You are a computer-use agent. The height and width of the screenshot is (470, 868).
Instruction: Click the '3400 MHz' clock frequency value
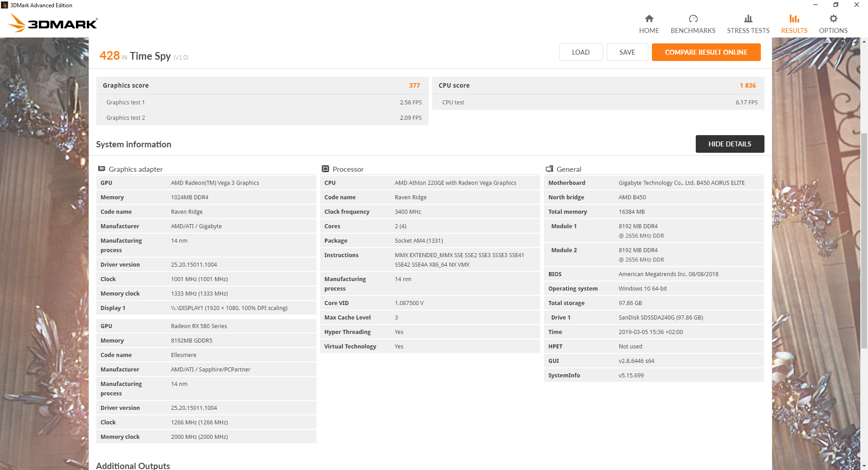(x=408, y=212)
